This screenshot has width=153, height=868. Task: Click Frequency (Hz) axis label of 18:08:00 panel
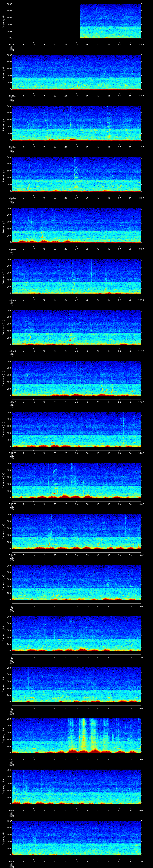pos(3,225)
